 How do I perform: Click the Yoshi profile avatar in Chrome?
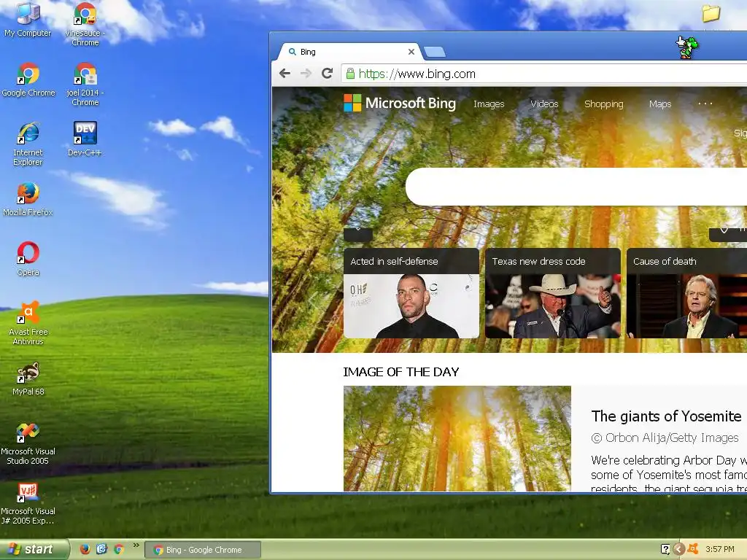[687, 47]
